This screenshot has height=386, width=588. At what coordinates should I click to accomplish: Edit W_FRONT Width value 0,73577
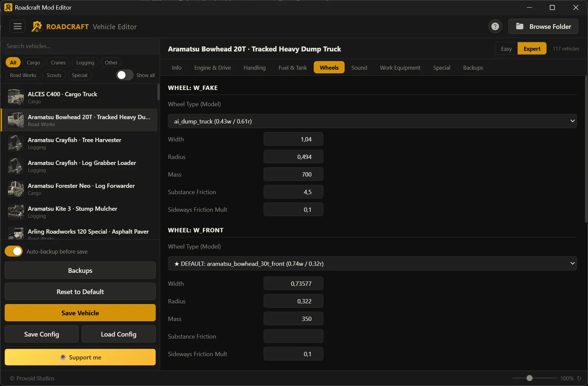click(293, 283)
